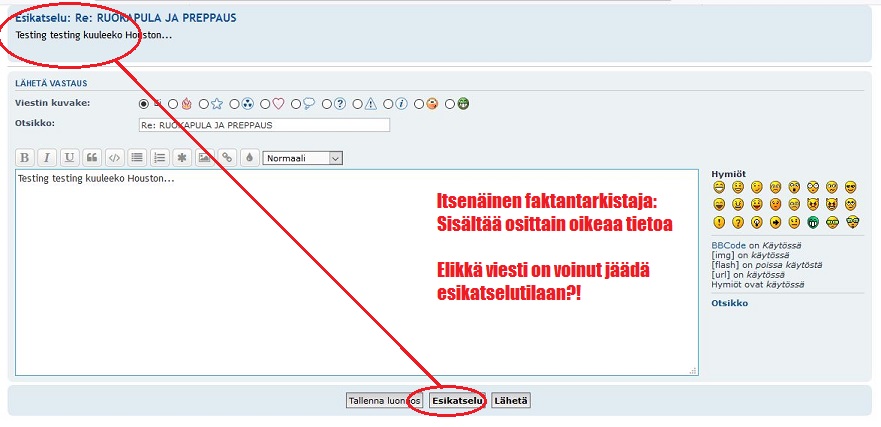The height and width of the screenshot is (427, 881).
Task: Toggle underline formatting in the toolbar
Action: point(69,157)
